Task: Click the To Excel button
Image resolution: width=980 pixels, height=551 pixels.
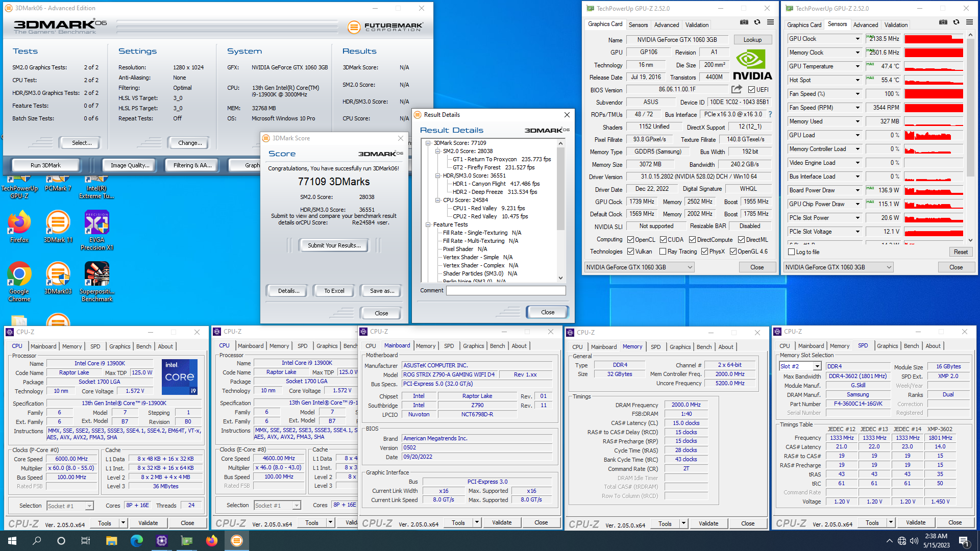Action: (334, 291)
